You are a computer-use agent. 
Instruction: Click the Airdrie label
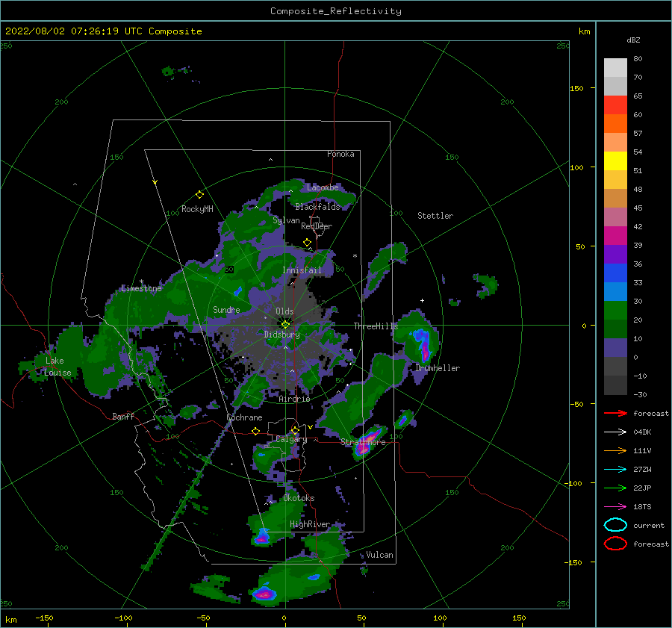pos(294,399)
